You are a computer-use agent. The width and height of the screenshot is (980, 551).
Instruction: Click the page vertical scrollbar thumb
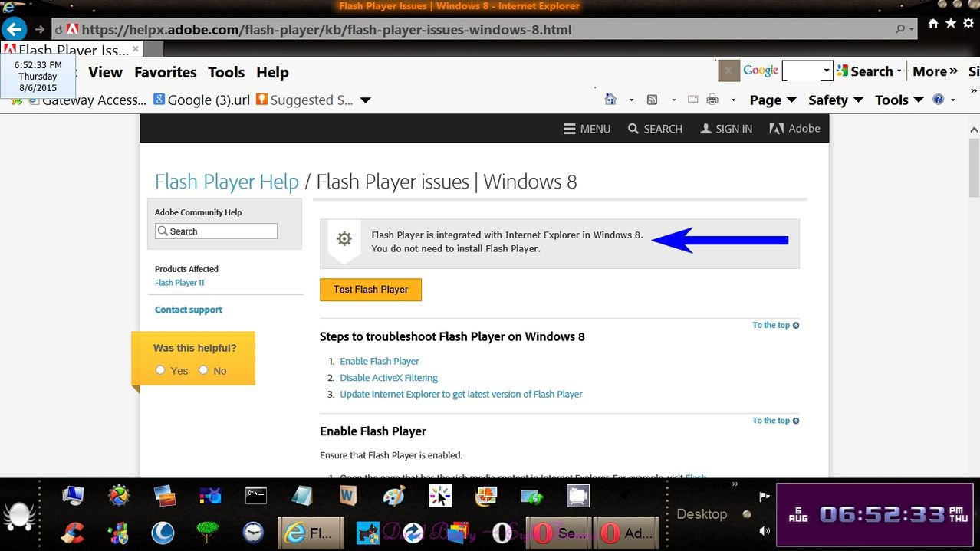point(974,168)
